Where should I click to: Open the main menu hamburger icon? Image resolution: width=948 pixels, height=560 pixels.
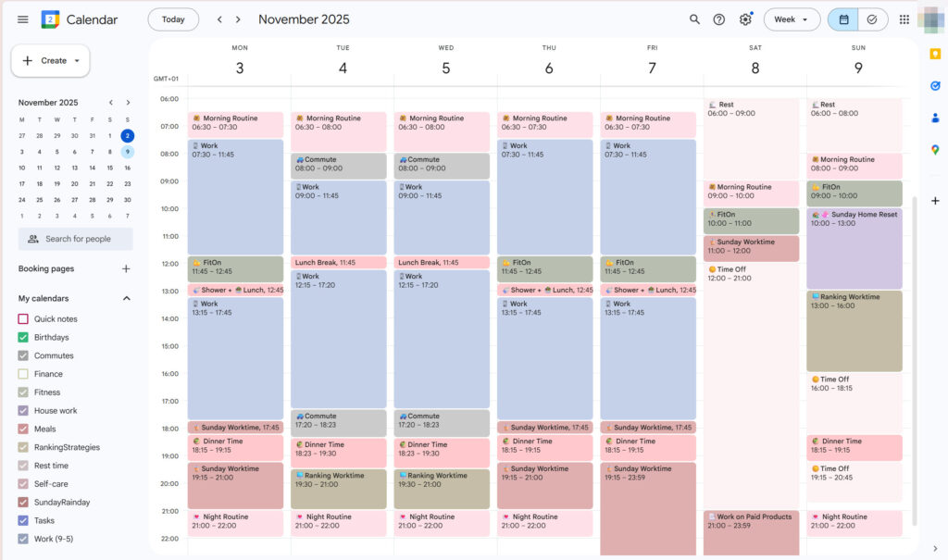click(x=22, y=19)
